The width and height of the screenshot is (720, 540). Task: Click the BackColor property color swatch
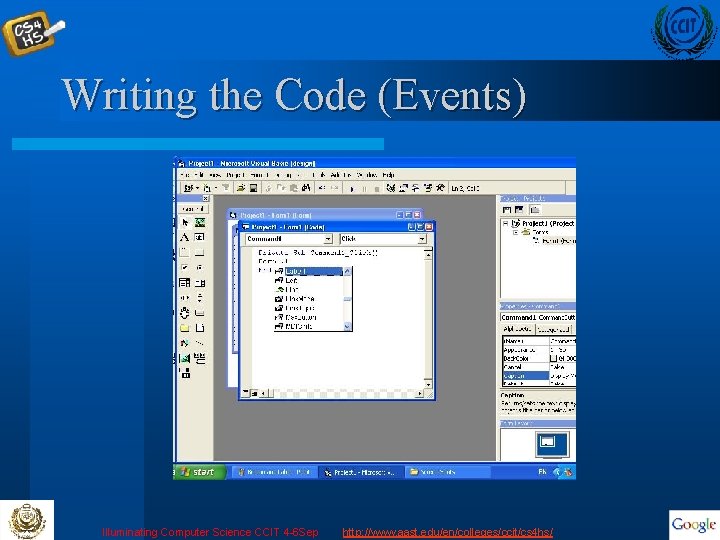pyautogui.click(x=553, y=358)
